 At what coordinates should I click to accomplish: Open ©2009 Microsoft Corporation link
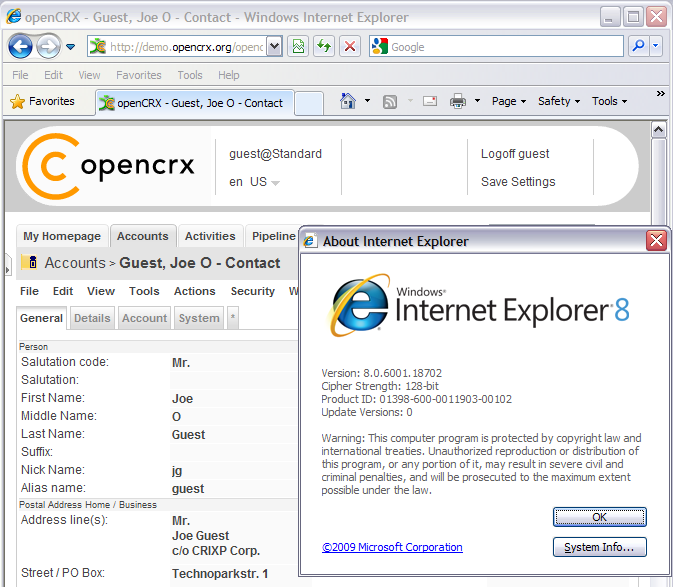392,547
